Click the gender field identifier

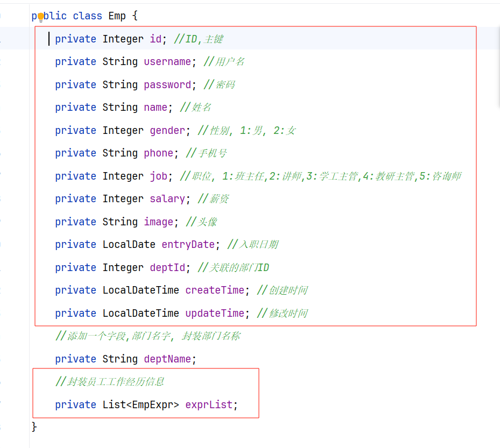[x=167, y=131]
